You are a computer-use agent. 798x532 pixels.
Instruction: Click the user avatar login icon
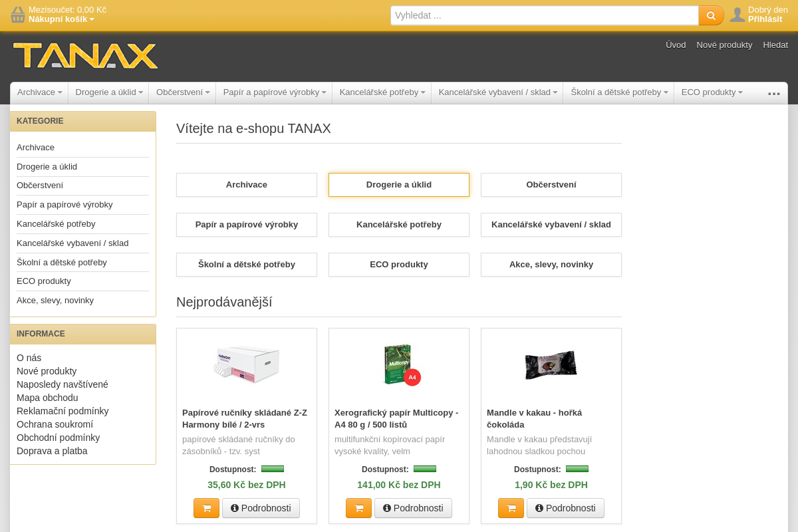coord(737,15)
